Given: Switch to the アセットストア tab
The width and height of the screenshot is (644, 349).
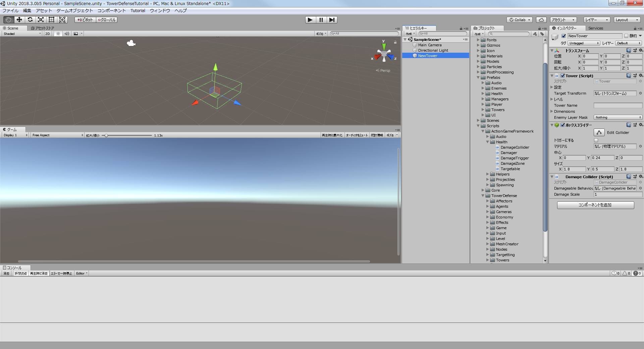Looking at the screenshot, I should [43, 28].
